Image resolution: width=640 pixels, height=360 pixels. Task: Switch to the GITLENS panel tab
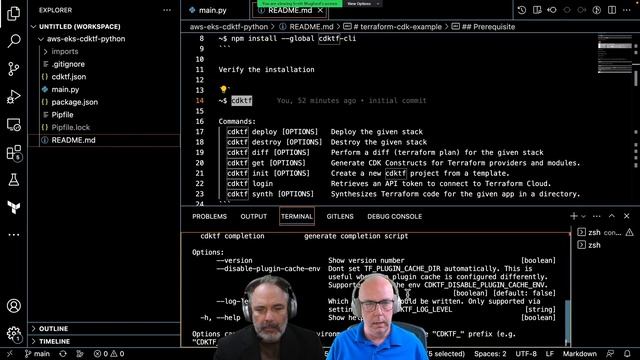point(340,216)
